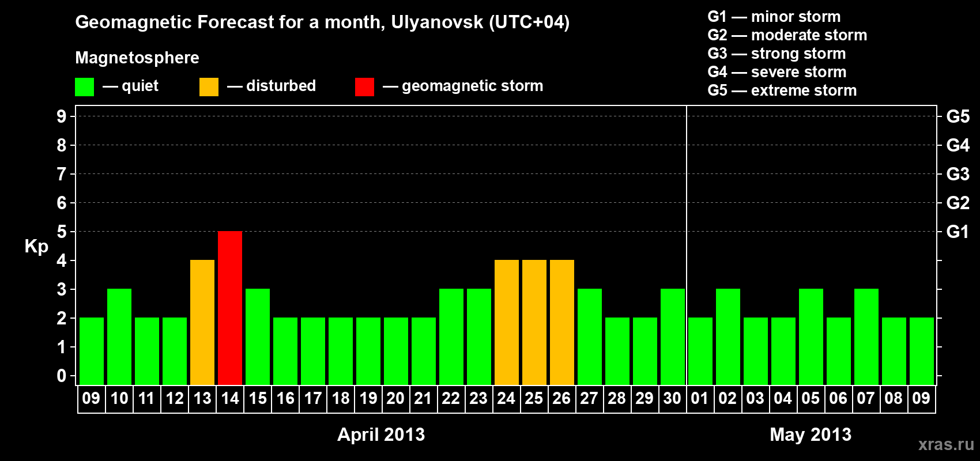
Task: Click 'G5 — extreme storm' legend line
Action: (782, 90)
